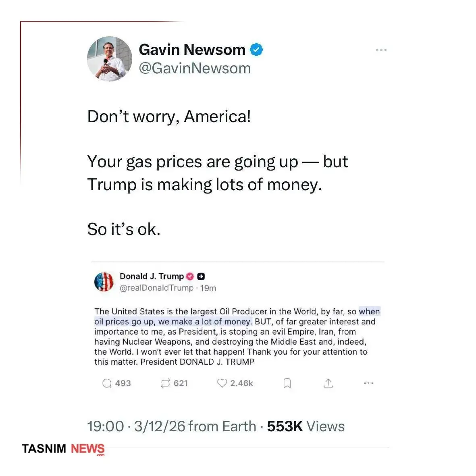Click the 19m time on quoted post
The height and width of the screenshot is (476, 476).
[208, 288]
